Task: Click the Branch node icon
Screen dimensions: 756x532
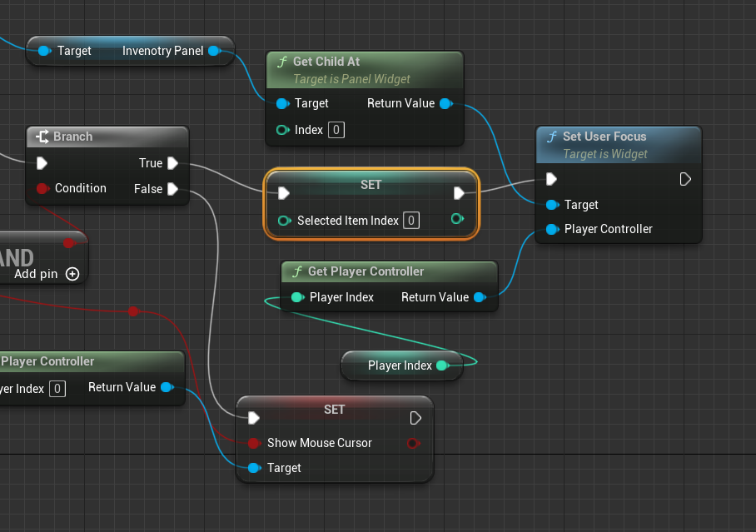Action: coord(42,137)
